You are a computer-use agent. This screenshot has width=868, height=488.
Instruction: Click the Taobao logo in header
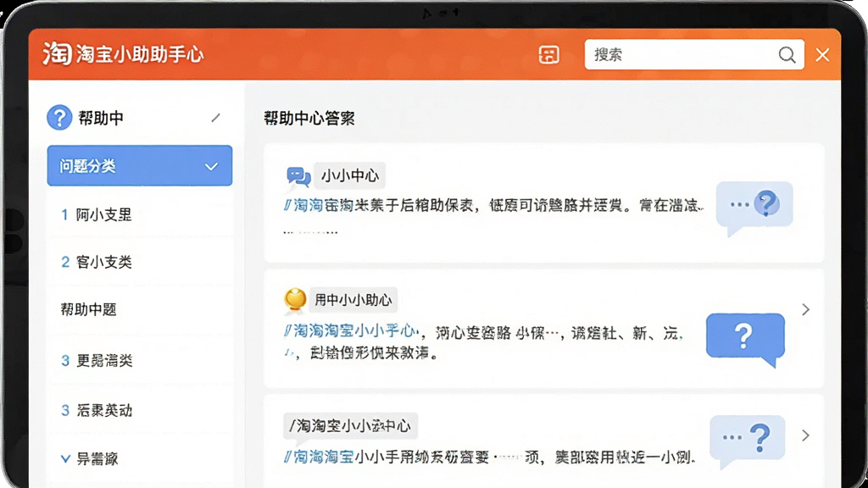tap(57, 53)
